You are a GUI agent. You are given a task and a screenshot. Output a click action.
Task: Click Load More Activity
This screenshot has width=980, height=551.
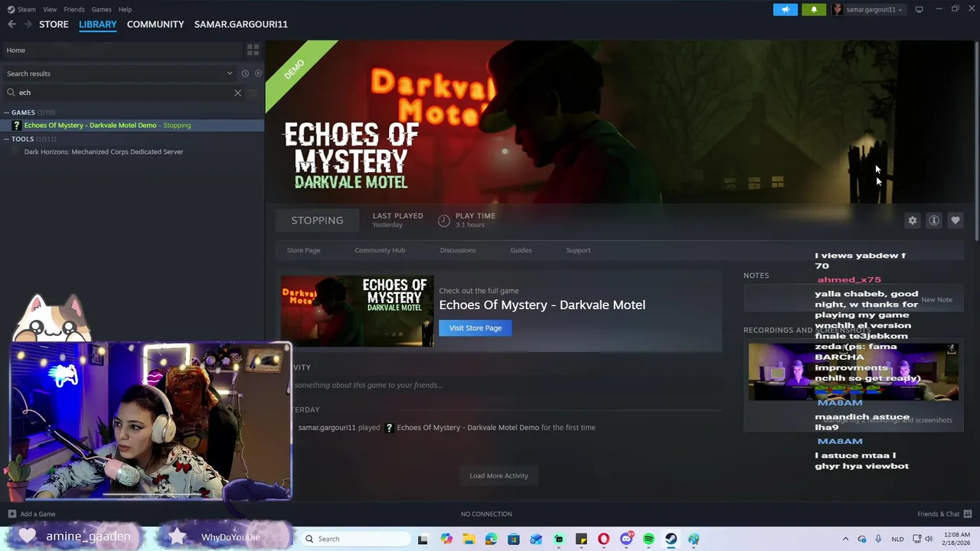pos(498,476)
